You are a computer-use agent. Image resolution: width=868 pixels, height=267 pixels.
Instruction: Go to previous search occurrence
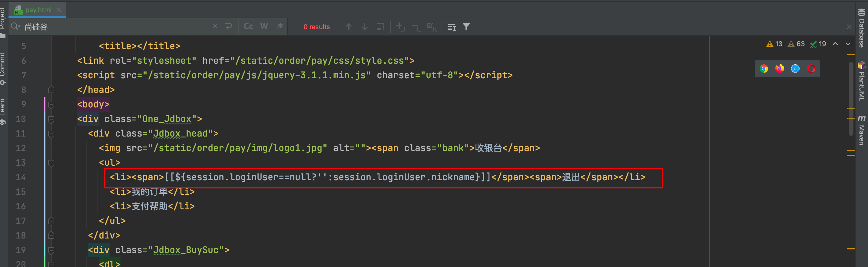[349, 27]
